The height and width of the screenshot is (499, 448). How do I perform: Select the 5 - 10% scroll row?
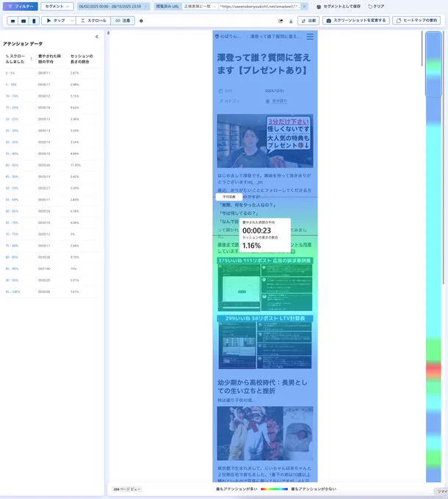click(x=51, y=84)
